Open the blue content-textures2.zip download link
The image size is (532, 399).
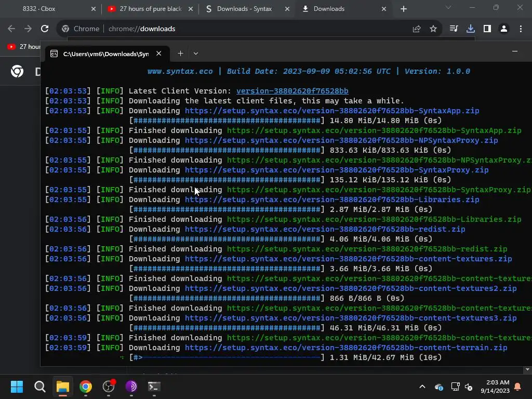point(351,288)
